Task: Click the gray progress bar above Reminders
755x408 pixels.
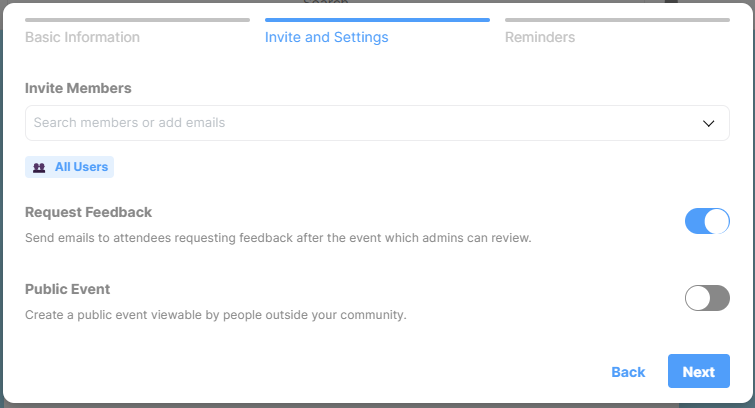Action: point(617,20)
